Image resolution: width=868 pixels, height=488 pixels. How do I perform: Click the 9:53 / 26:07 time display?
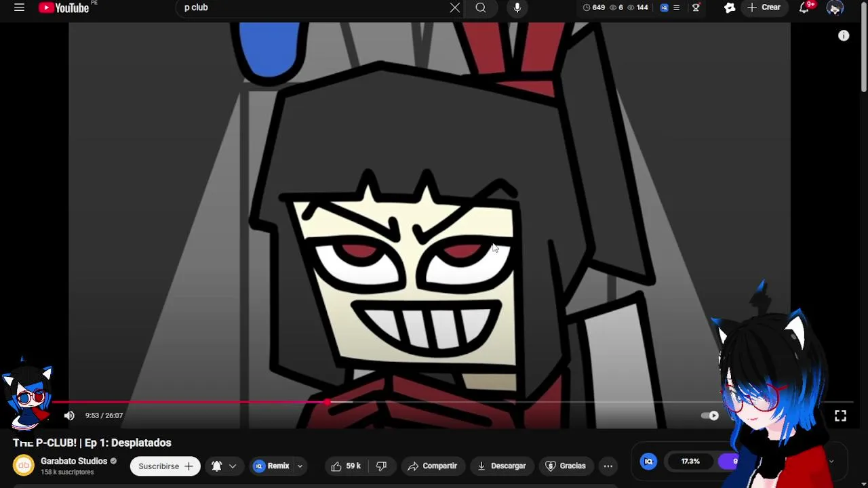point(104,415)
